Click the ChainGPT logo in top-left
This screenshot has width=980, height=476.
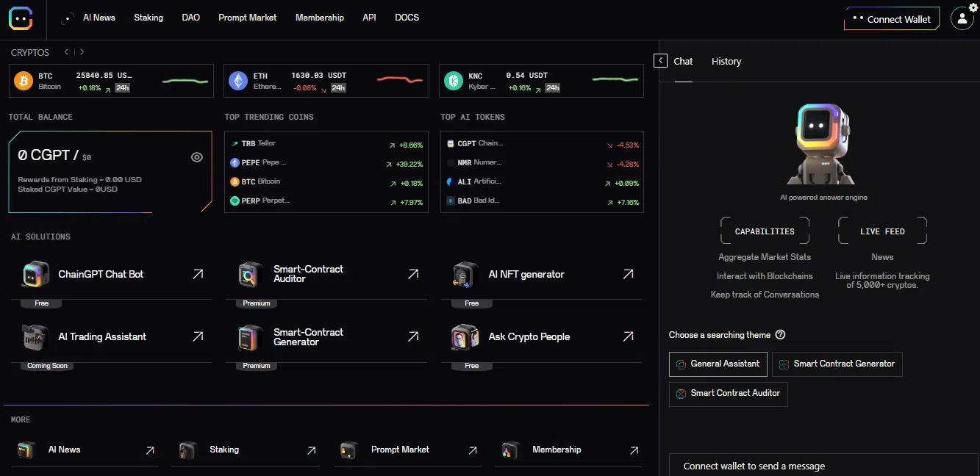pyautogui.click(x=21, y=18)
